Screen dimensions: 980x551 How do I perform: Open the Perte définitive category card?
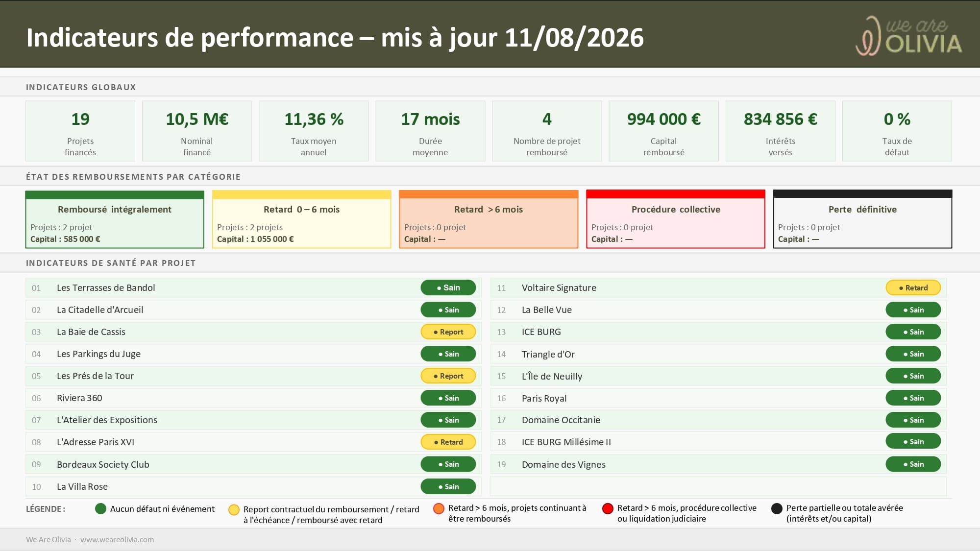pos(863,219)
